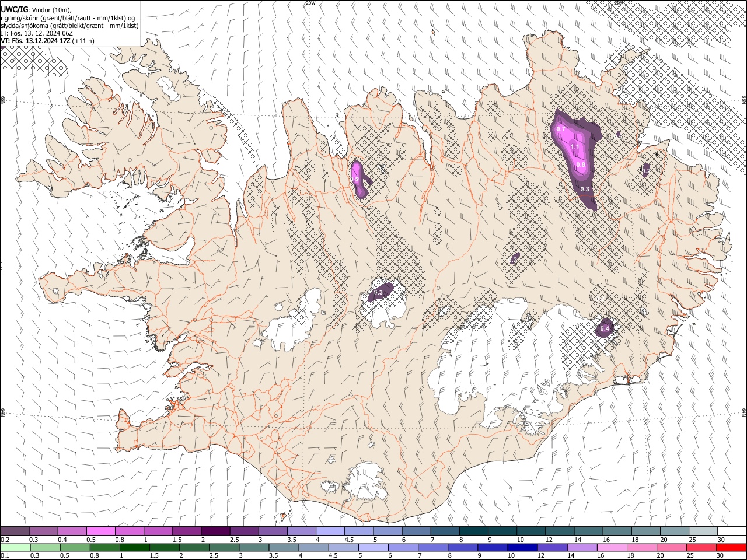Click the 4.5 tick label in upper legend row
Viewport: 747px width, 560px height.
click(349, 540)
